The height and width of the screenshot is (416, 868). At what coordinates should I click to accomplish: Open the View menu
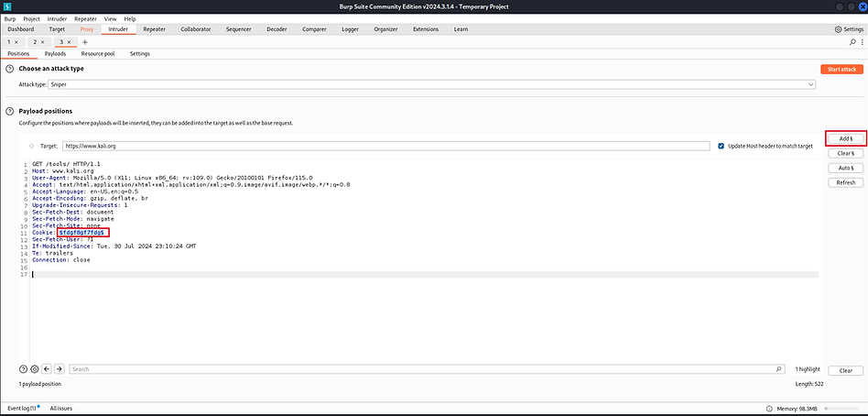coord(110,19)
